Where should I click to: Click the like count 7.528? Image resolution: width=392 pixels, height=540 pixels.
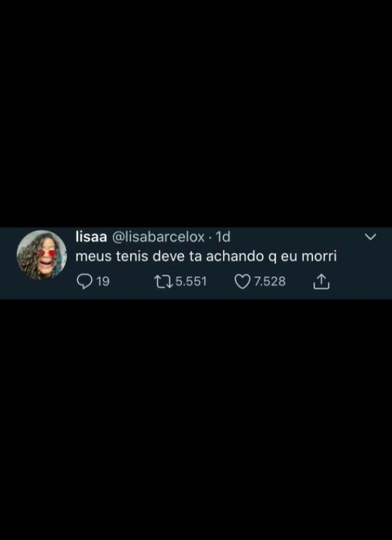[x=270, y=281]
